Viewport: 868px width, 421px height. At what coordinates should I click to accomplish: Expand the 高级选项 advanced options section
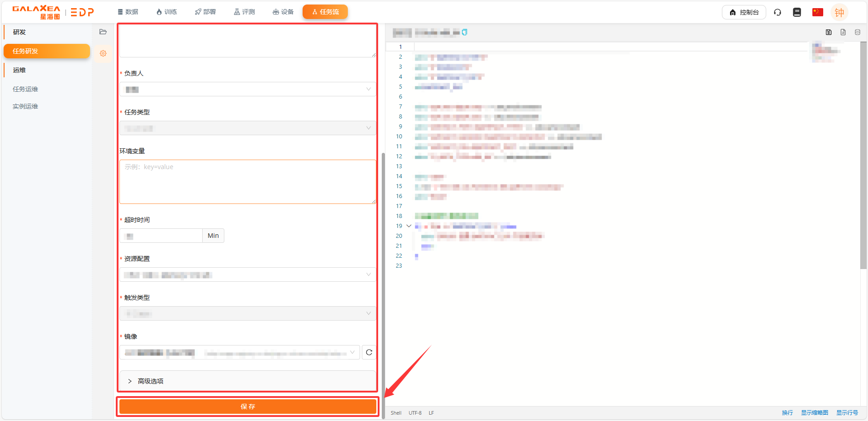tap(151, 381)
